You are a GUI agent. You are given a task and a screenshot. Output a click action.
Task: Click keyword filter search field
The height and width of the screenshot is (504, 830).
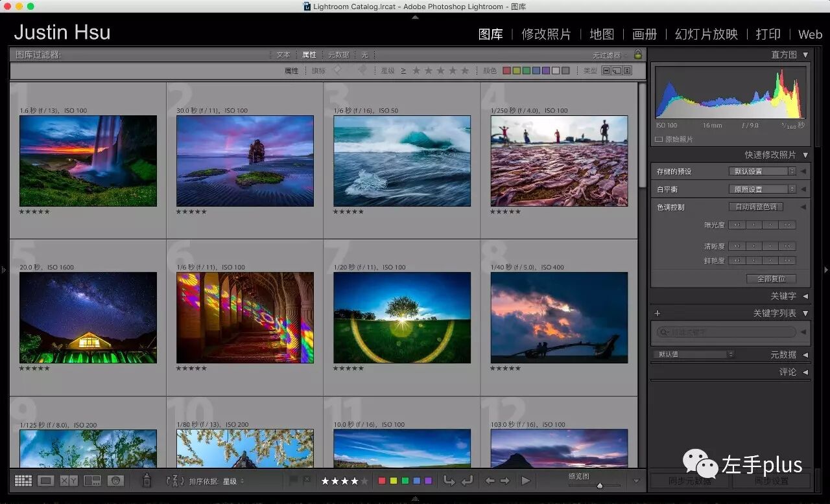726,332
